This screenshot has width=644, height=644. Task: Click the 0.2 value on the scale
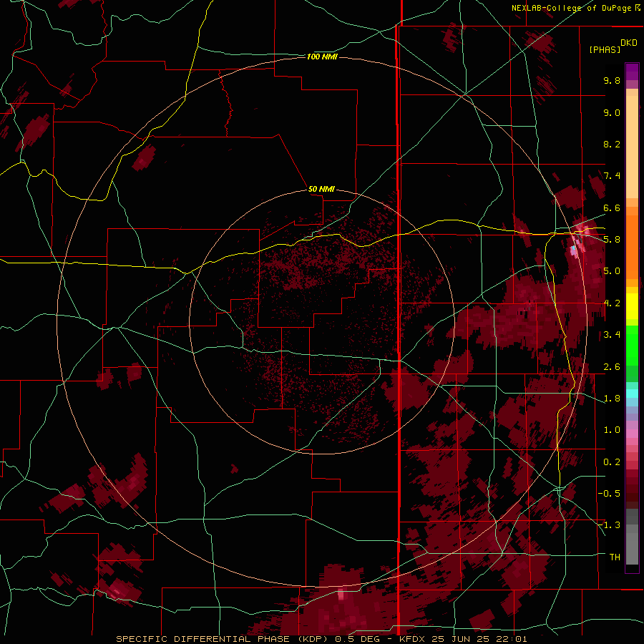612,462
